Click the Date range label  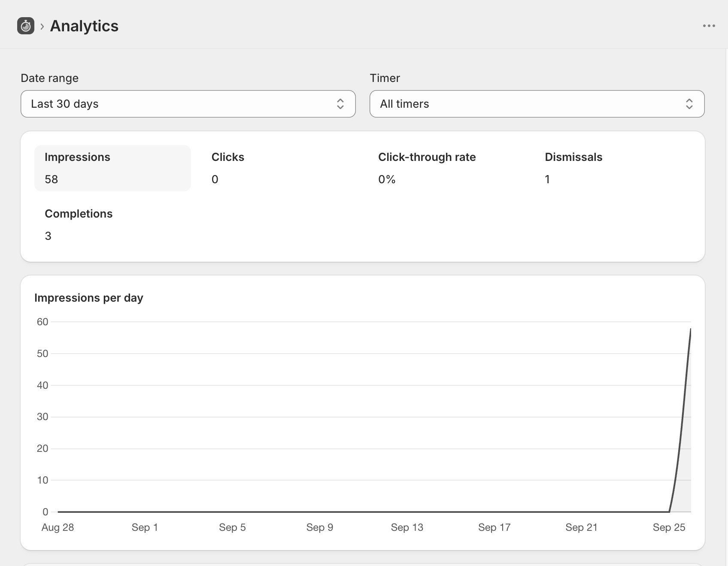(x=49, y=78)
